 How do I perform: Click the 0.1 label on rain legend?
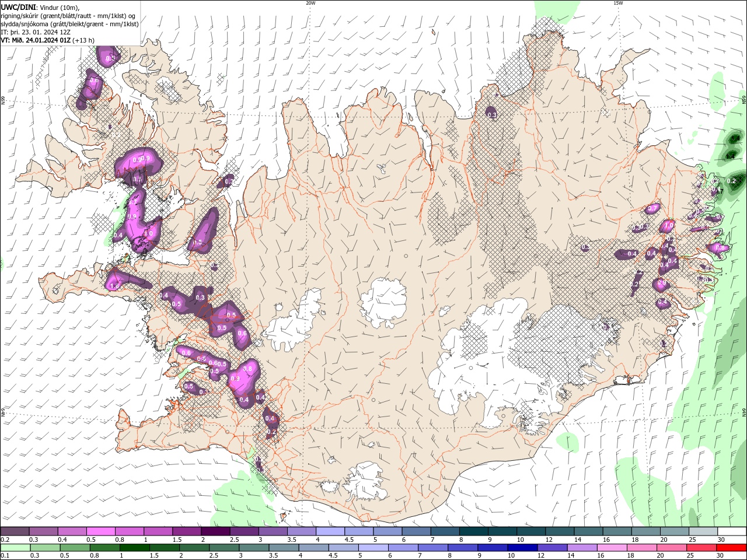[5, 556]
